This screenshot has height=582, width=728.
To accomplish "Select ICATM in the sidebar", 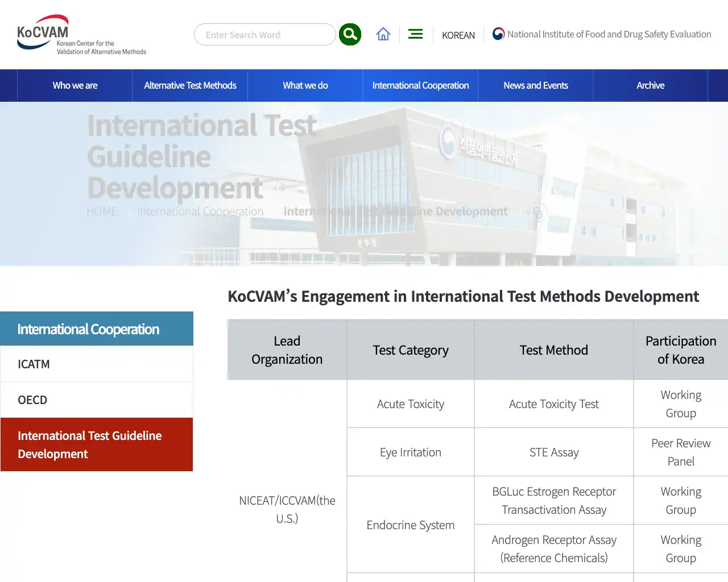I will coord(97,364).
